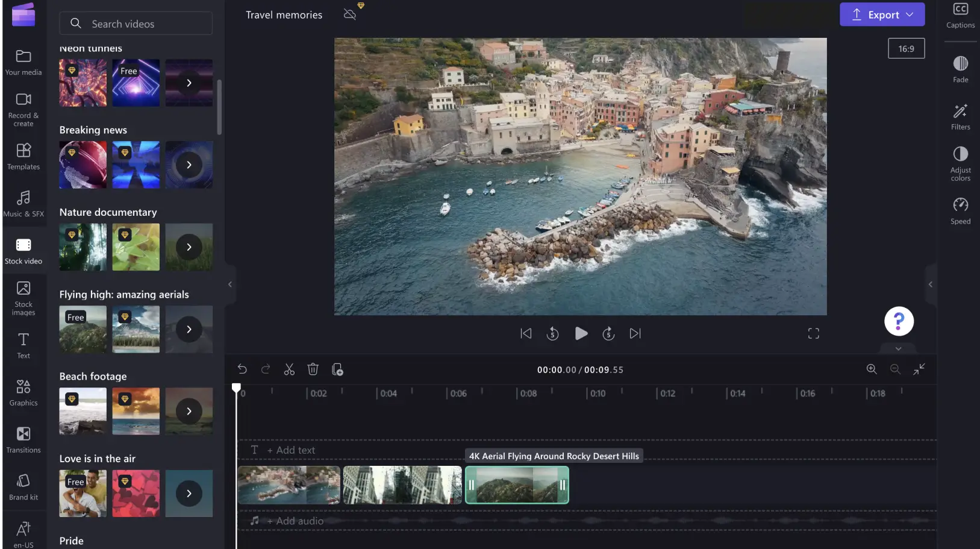Click the undo arrow
This screenshot has width=980, height=549.
(x=242, y=369)
